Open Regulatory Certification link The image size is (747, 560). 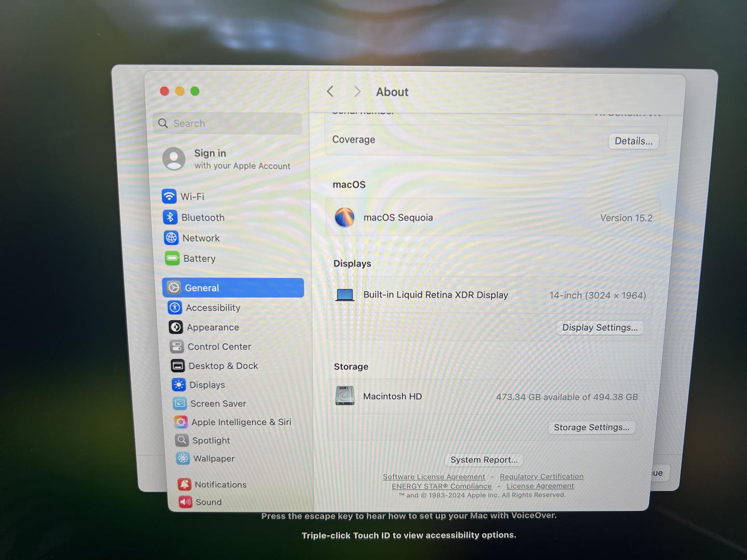542,476
